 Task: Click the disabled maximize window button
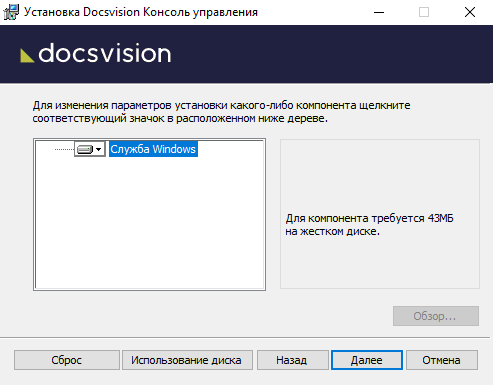point(424,12)
